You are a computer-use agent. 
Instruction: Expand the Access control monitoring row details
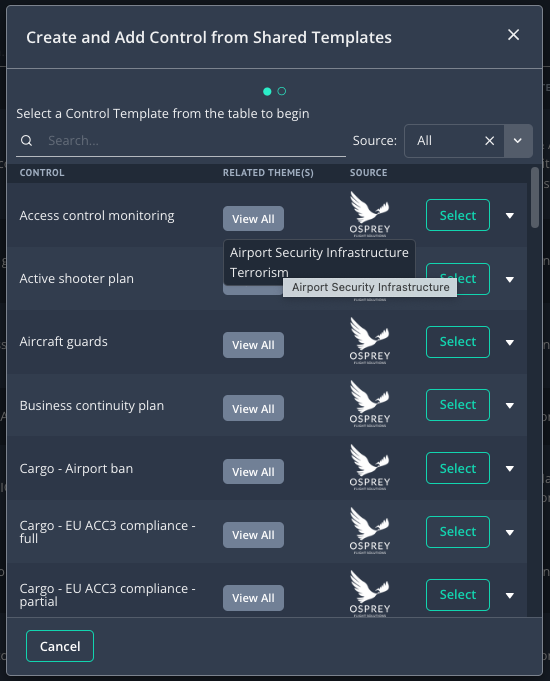(x=510, y=215)
